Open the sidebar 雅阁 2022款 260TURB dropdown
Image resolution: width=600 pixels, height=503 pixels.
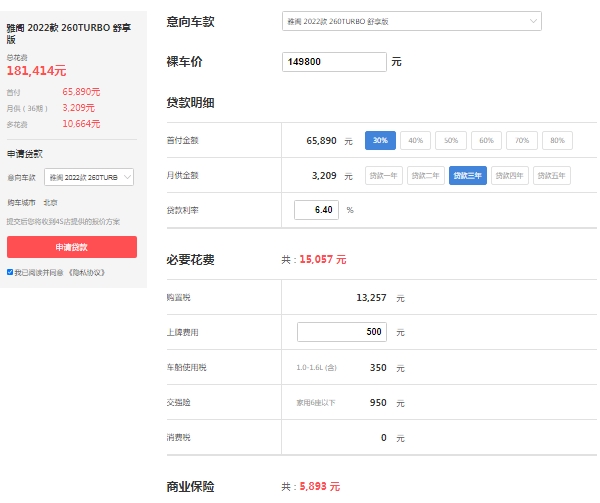[90, 177]
